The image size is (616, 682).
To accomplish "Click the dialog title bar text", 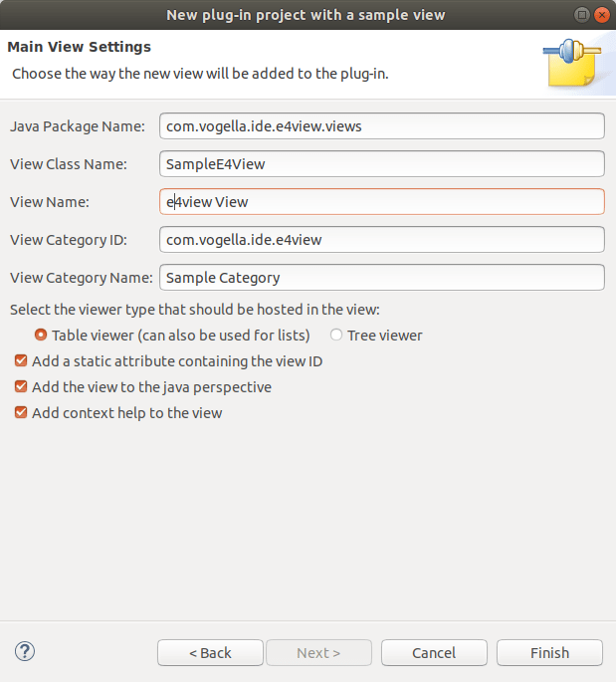I will [306, 14].
